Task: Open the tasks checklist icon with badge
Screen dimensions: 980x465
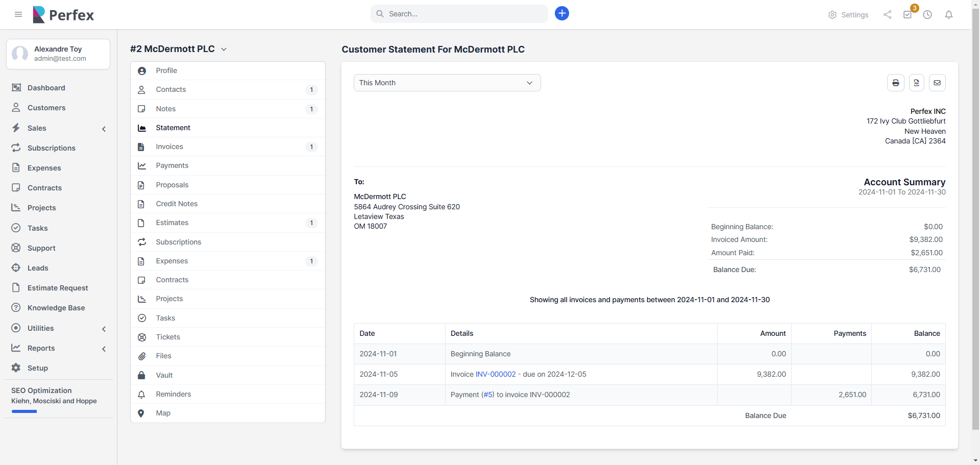Action: (x=908, y=15)
